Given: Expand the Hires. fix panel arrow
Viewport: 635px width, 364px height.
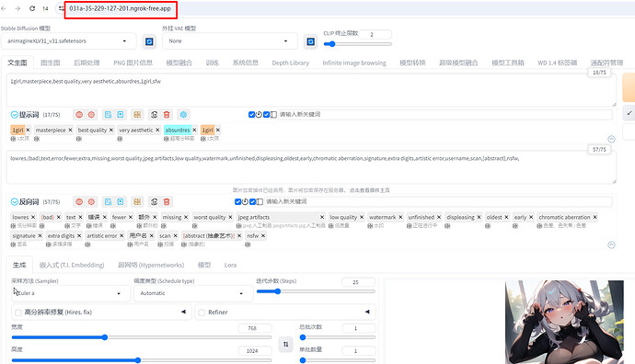Looking at the screenshot, I should (x=183, y=312).
